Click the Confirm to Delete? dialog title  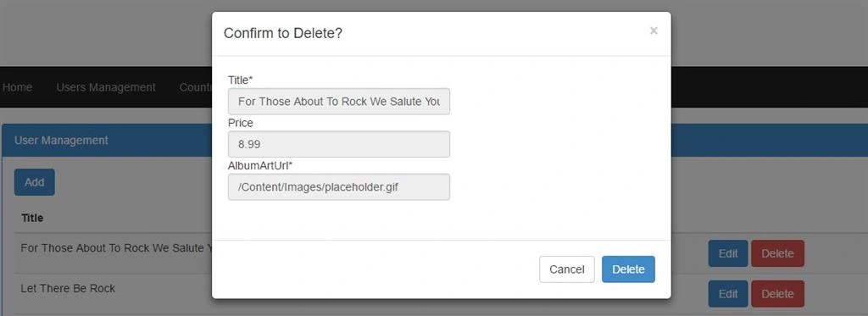[283, 33]
